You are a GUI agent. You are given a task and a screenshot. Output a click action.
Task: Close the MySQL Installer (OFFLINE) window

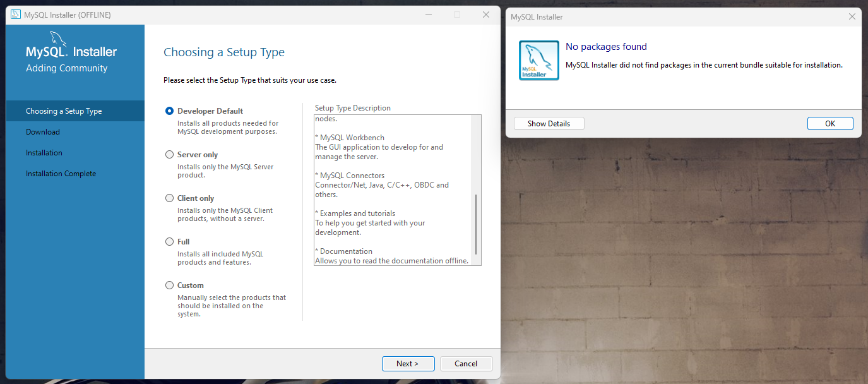coord(486,15)
